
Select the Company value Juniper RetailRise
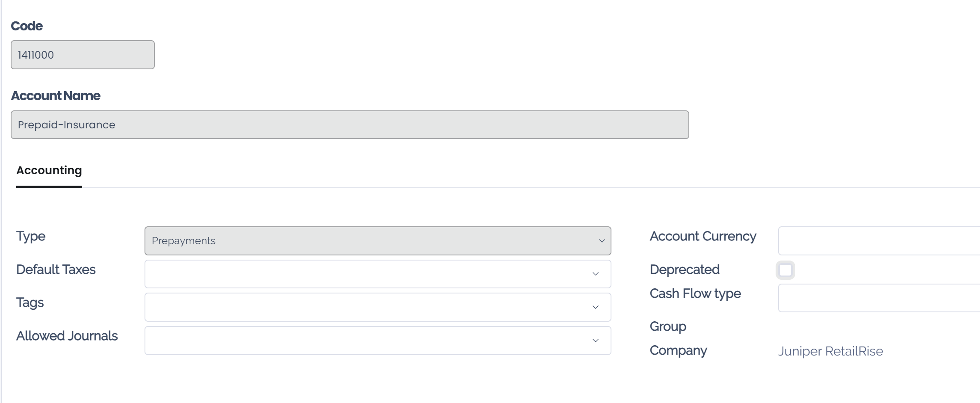(831, 351)
